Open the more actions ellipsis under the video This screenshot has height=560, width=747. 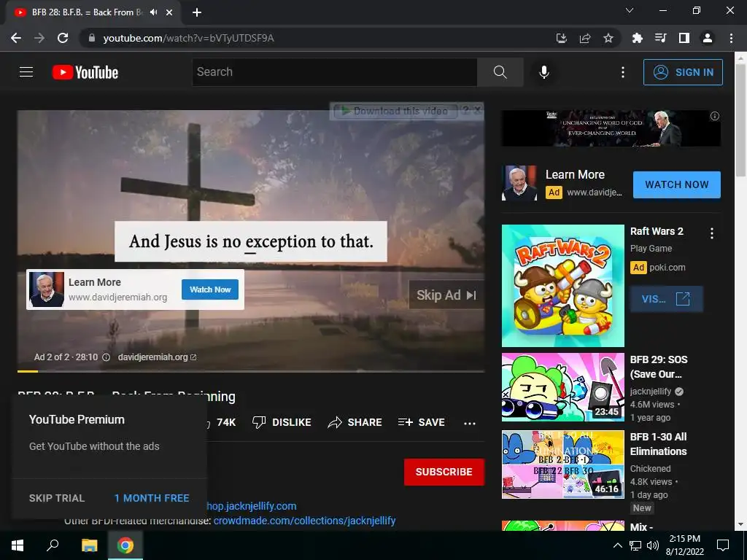pos(470,424)
